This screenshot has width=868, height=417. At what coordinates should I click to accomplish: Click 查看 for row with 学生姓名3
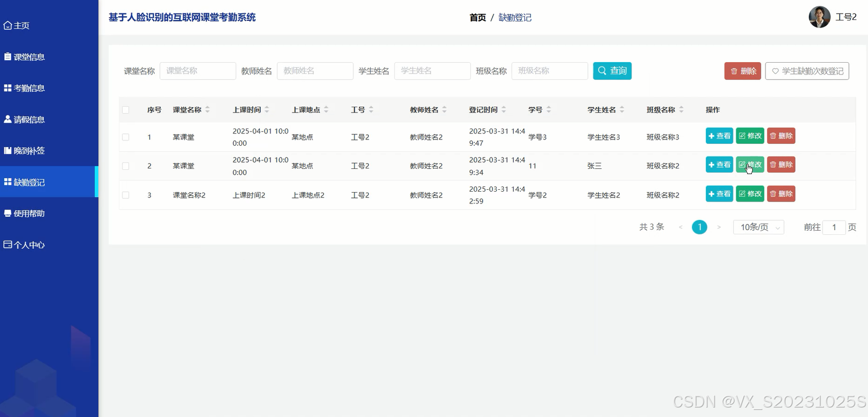(719, 136)
